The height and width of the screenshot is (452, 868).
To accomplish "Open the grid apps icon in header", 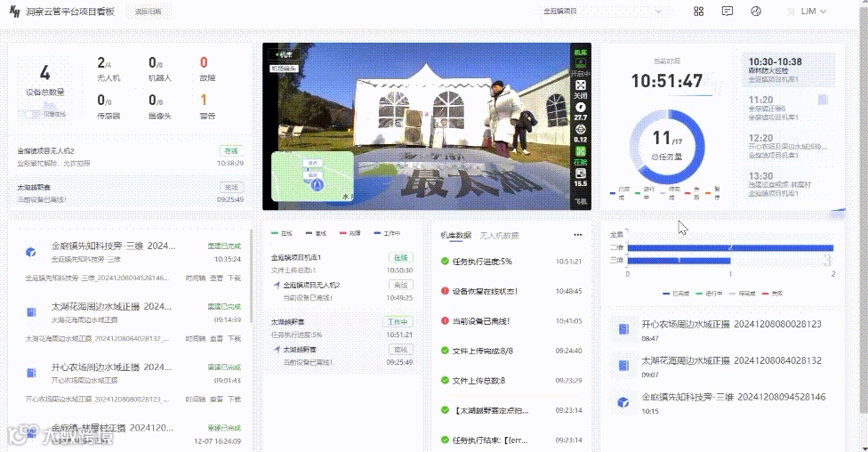I will click(x=699, y=11).
